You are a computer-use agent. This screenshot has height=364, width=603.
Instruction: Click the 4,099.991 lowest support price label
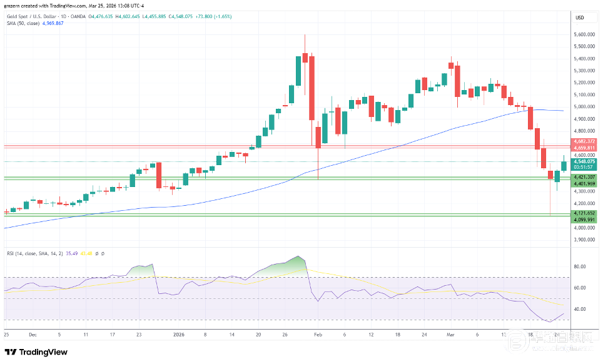[x=584, y=220]
